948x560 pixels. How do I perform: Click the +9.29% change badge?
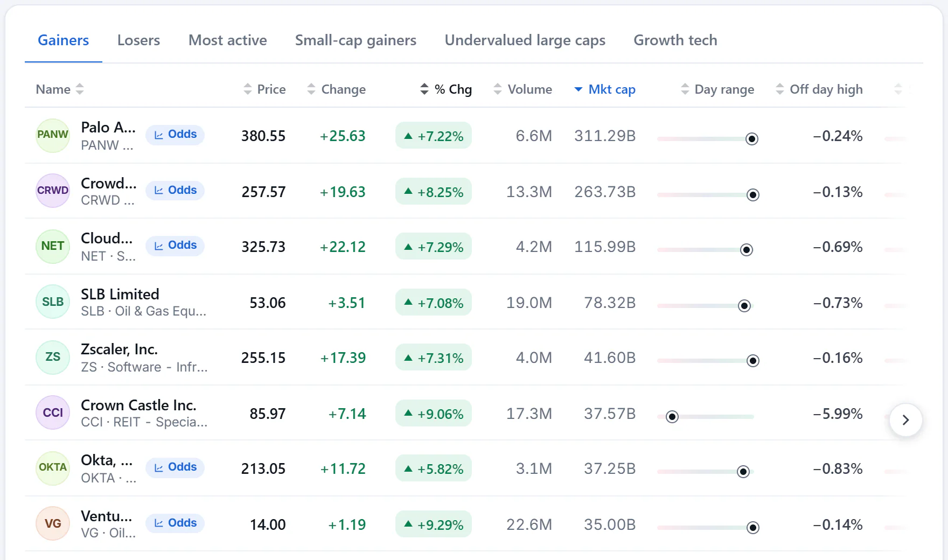434,524
